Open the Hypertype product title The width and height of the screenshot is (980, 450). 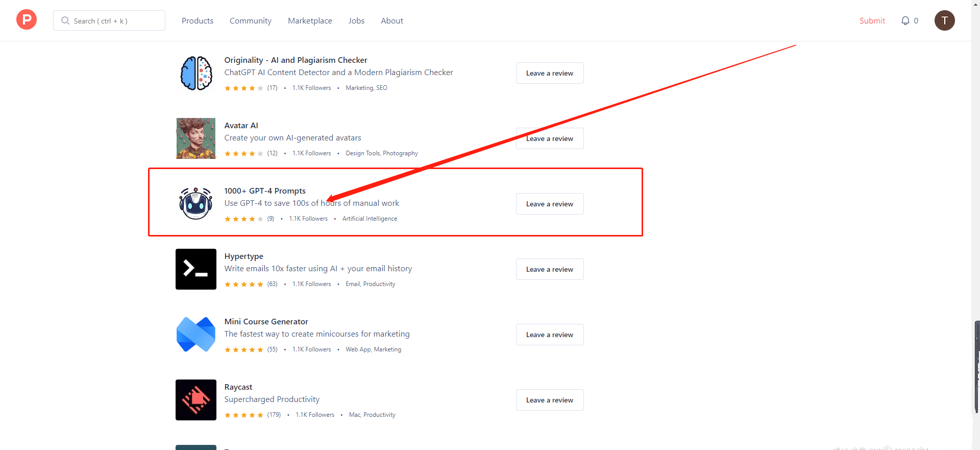point(244,256)
